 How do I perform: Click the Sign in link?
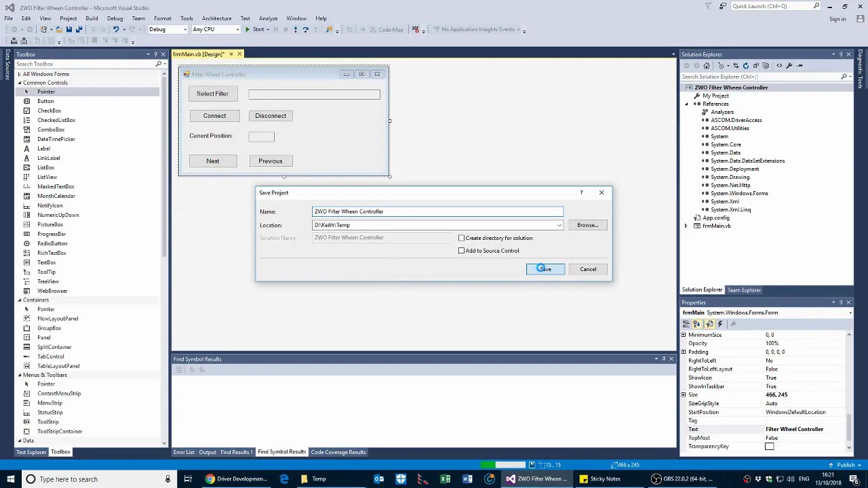pos(837,19)
